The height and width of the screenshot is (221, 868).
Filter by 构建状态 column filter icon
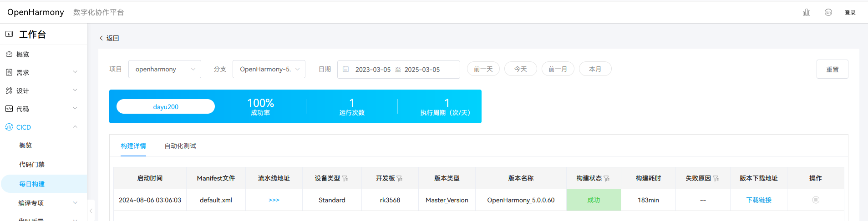click(606, 178)
